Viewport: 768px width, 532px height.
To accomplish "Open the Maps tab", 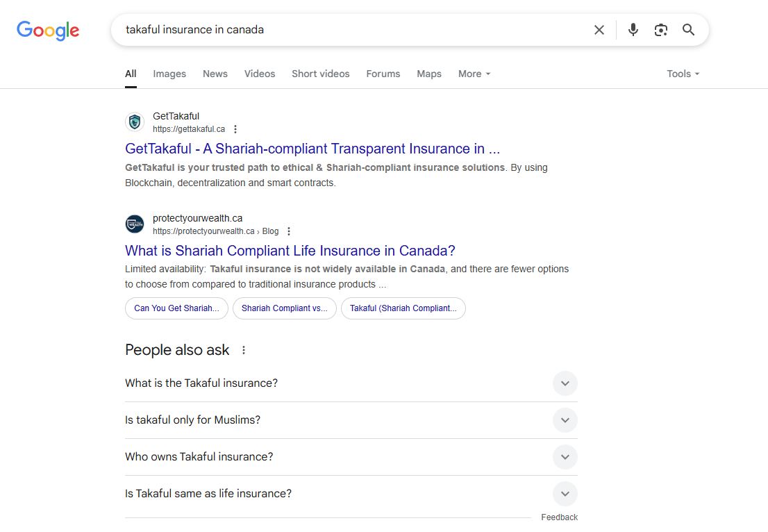I will tap(429, 74).
